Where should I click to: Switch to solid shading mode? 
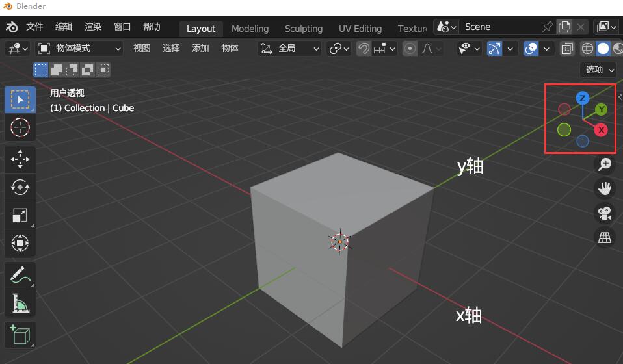pos(603,49)
